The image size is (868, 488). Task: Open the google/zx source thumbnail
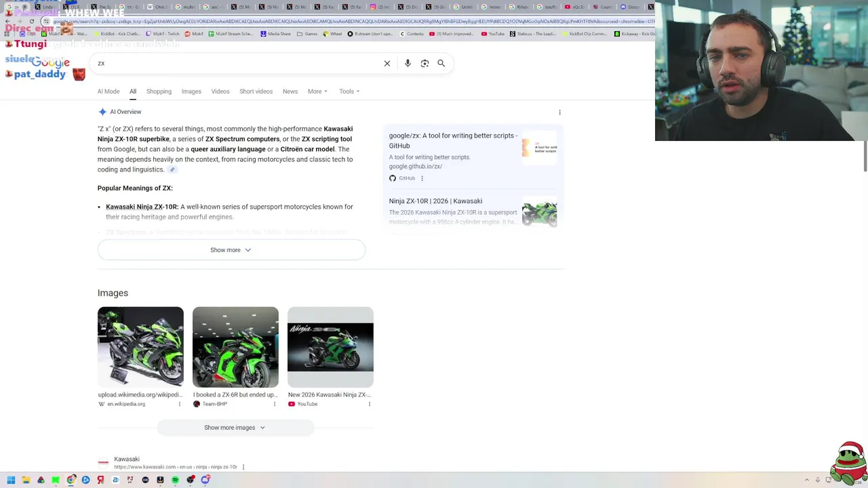click(540, 147)
